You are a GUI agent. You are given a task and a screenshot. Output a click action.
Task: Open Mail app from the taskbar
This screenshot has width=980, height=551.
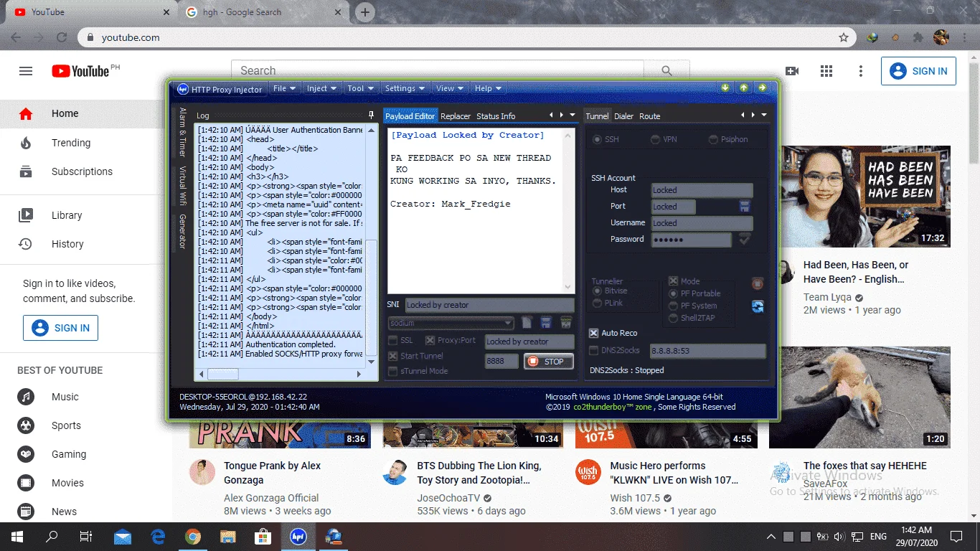[x=123, y=536]
